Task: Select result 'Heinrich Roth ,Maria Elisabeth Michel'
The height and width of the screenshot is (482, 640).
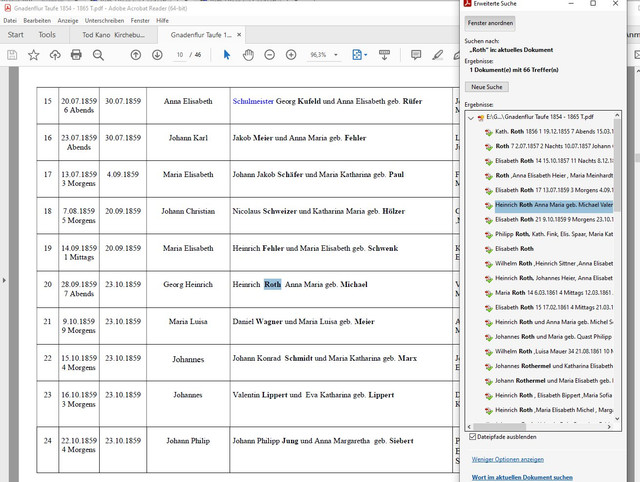Action: [x=554, y=410]
